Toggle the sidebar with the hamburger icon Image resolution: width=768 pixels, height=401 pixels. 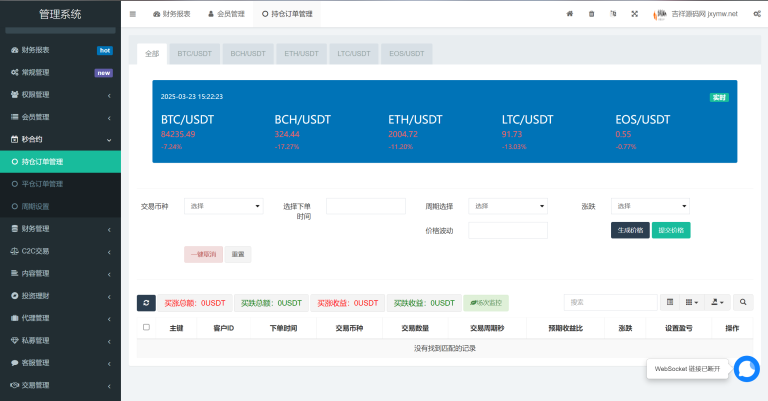point(133,14)
